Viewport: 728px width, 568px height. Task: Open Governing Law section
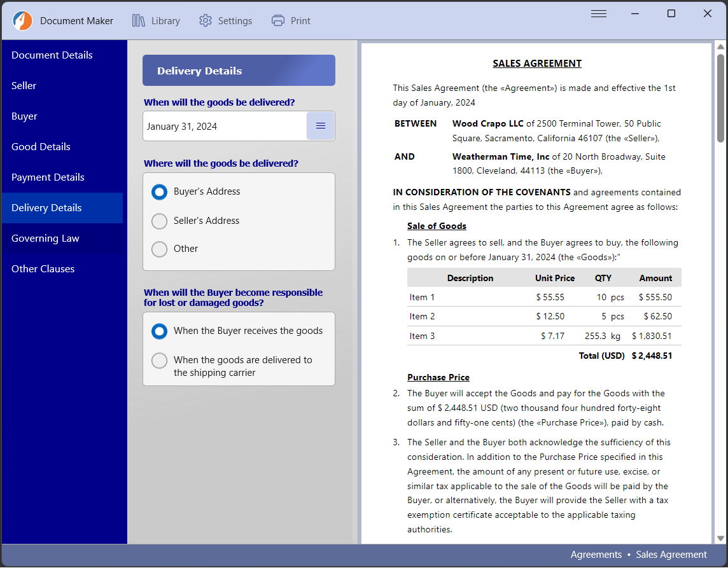pos(62,239)
